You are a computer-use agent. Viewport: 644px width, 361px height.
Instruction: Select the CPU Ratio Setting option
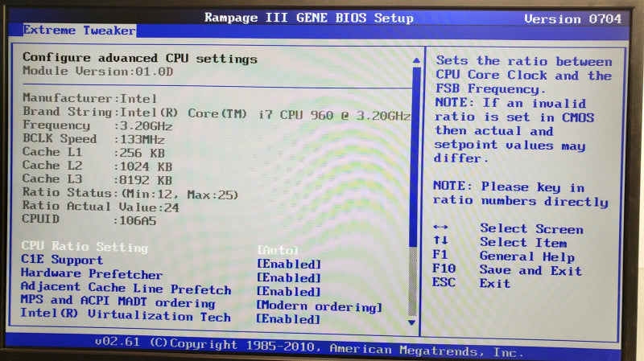(85, 247)
